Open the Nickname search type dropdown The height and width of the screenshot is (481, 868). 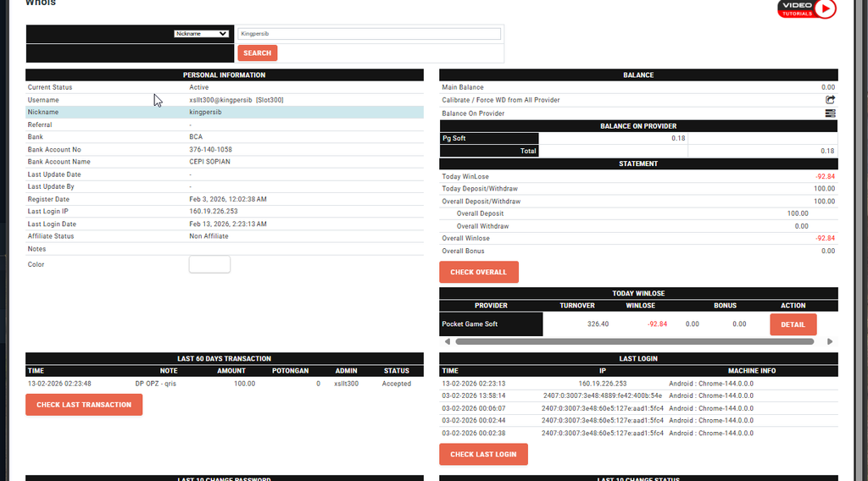coord(200,34)
